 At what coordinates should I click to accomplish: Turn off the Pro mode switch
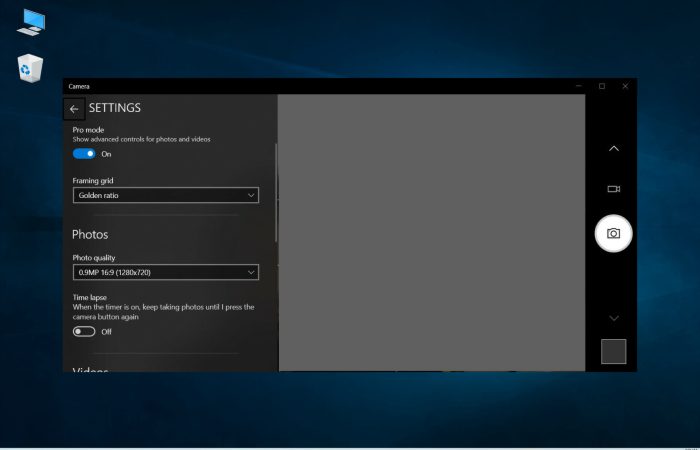tap(84, 154)
